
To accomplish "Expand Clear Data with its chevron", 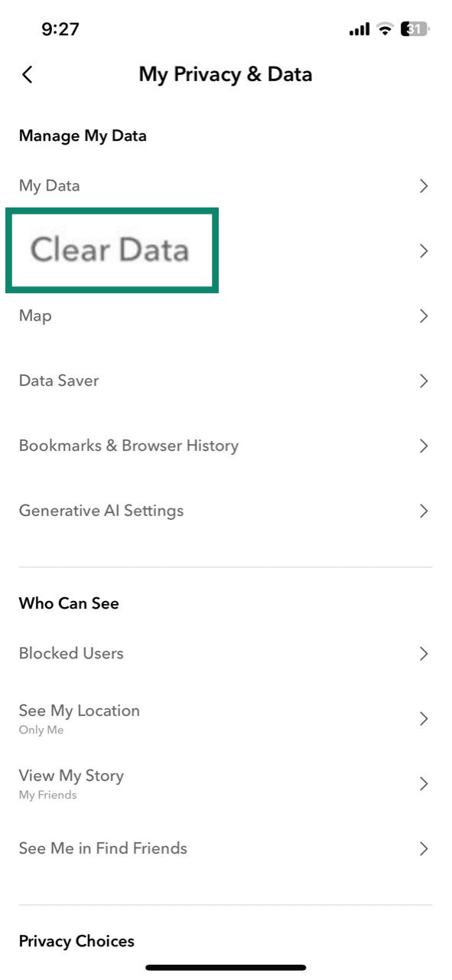I will tap(424, 250).
